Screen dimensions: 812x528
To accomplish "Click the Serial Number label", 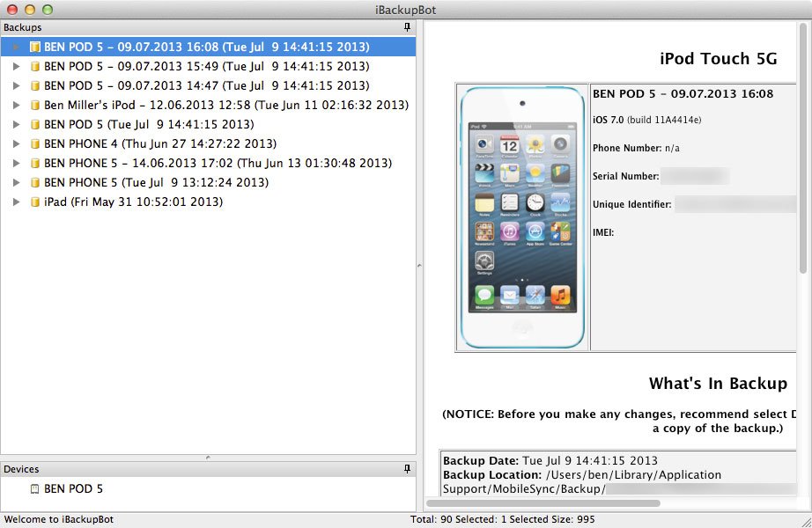I will (x=625, y=177).
